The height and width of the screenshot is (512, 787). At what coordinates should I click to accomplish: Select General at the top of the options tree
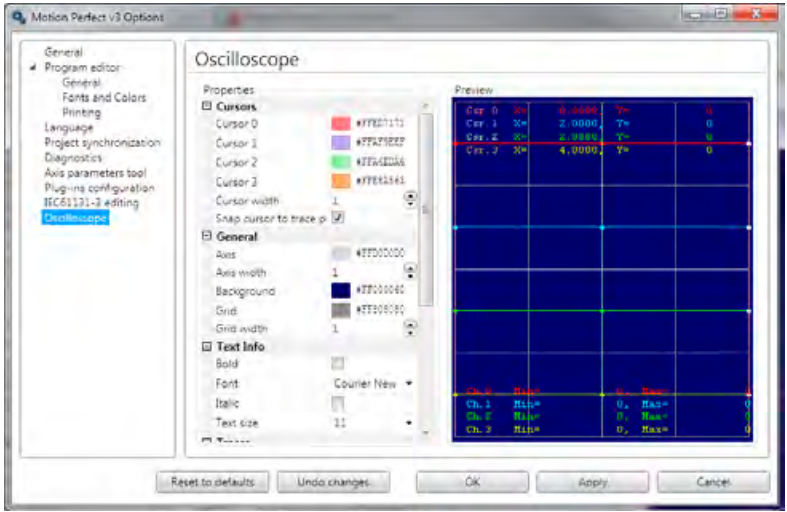[64, 52]
